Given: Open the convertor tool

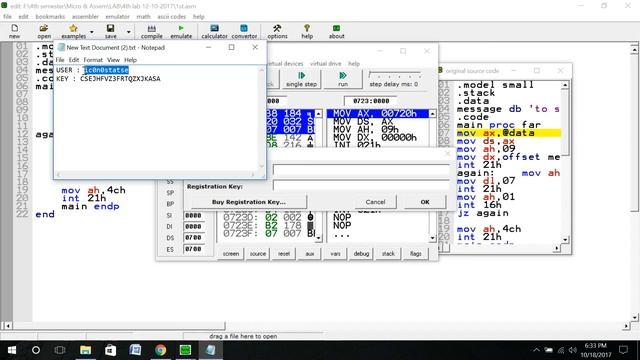Looking at the screenshot, I should click(x=244, y=31).
